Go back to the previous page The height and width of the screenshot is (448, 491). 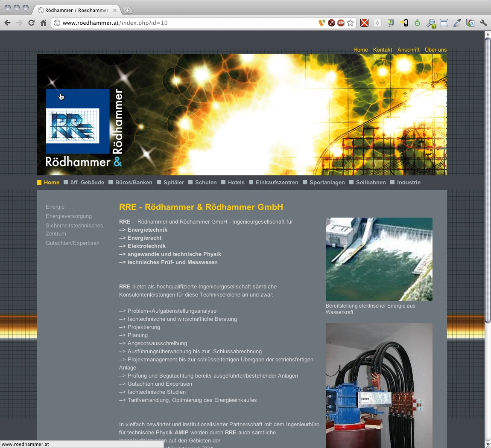click(x=8, y=23)
